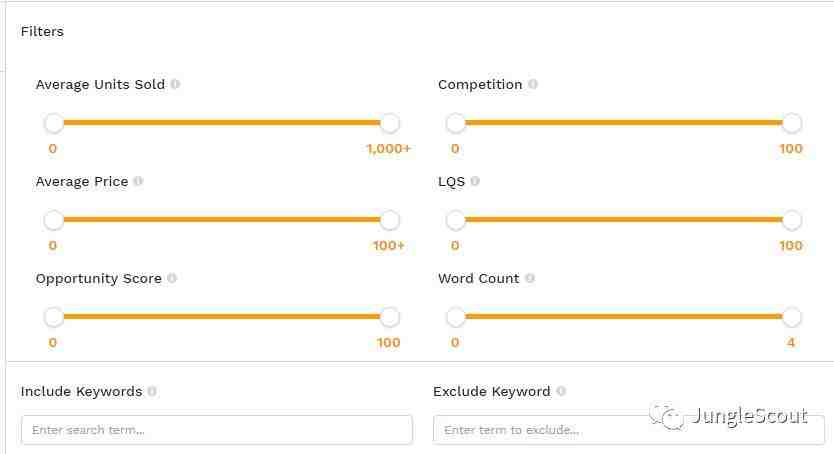Focus the Include Keywords search term field
This screenshot has height=454, width=834.
(216, 430)
